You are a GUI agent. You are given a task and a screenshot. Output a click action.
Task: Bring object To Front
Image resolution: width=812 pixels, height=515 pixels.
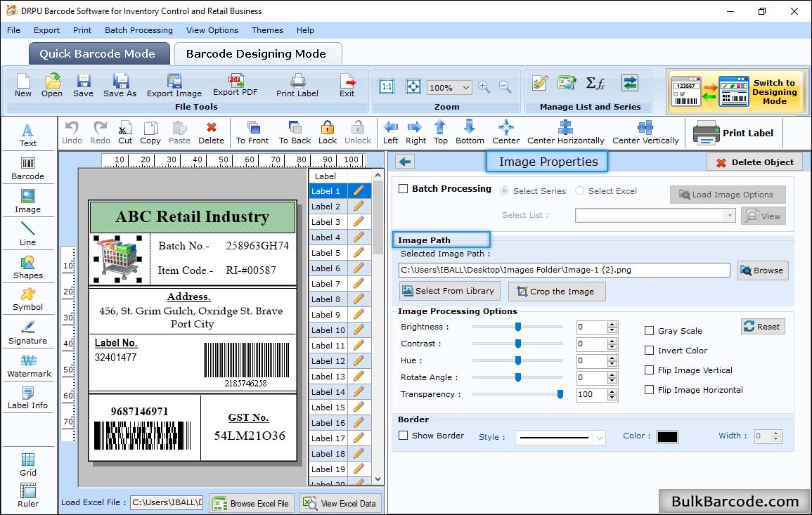click(x=252, y=133)
